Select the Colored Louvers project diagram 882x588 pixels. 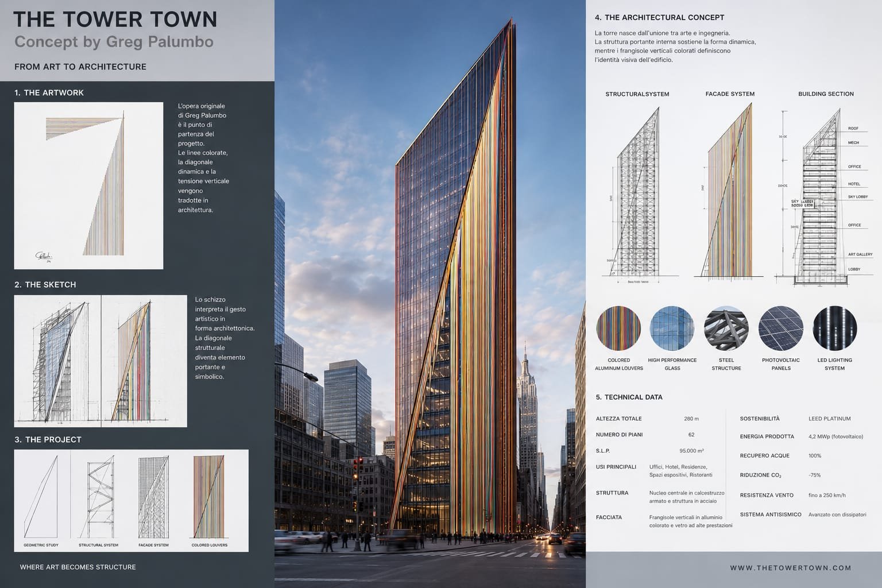click(x=209, y=497)
